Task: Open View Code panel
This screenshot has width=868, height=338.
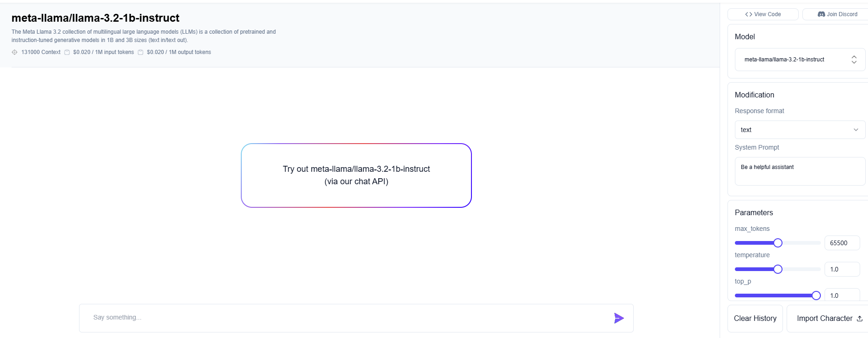Action: pyautogui.click(x=763, y=14)
